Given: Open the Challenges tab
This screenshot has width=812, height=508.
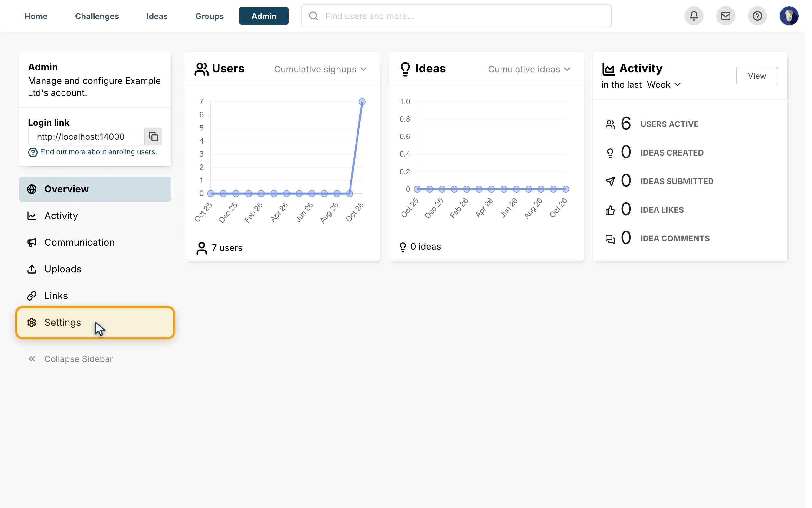Looking at the screenshot, I should coord(97,16).
